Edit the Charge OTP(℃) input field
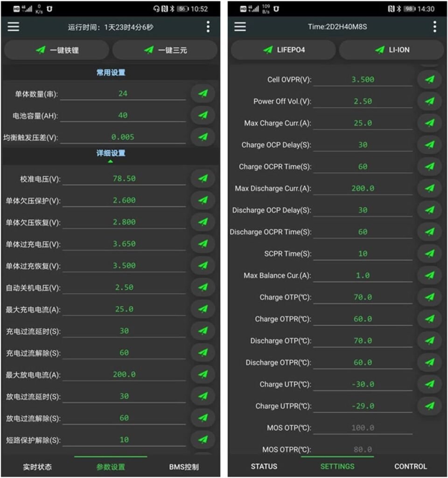The image size is (448, 478). [363, 297]
